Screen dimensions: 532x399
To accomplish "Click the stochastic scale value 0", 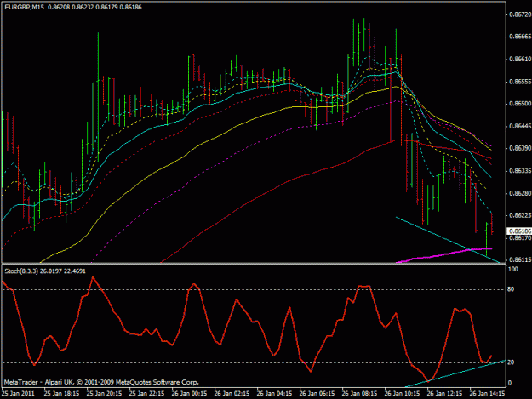I will (x=510, y=383).
